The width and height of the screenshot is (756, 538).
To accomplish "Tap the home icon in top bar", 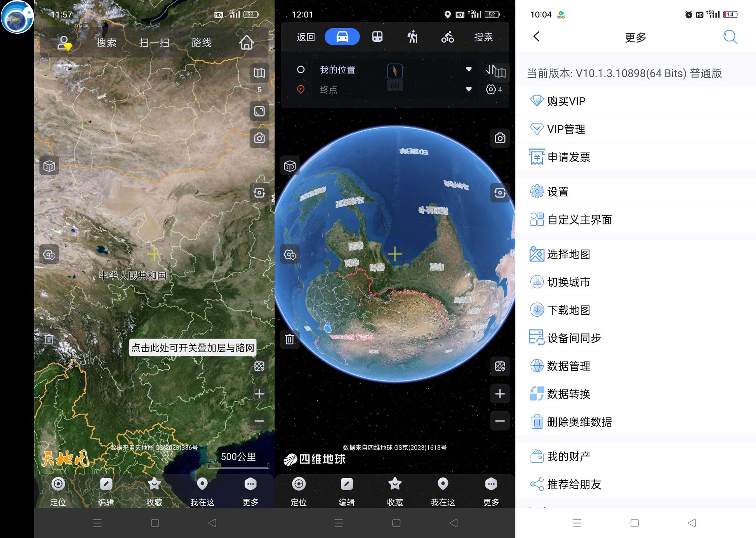I will tap(246, 42).
